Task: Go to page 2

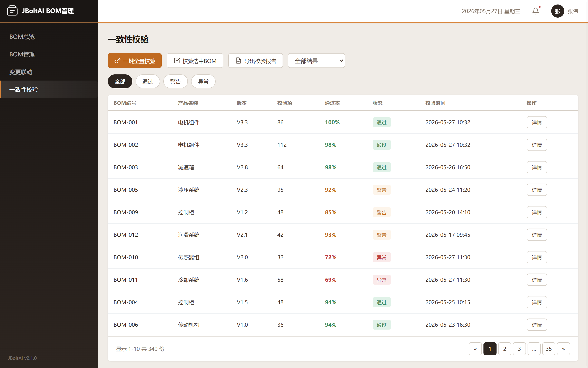Action: (505, 349)
